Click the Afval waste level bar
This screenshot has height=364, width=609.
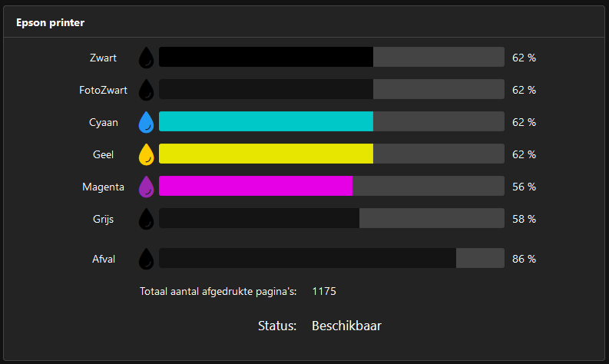331,259
